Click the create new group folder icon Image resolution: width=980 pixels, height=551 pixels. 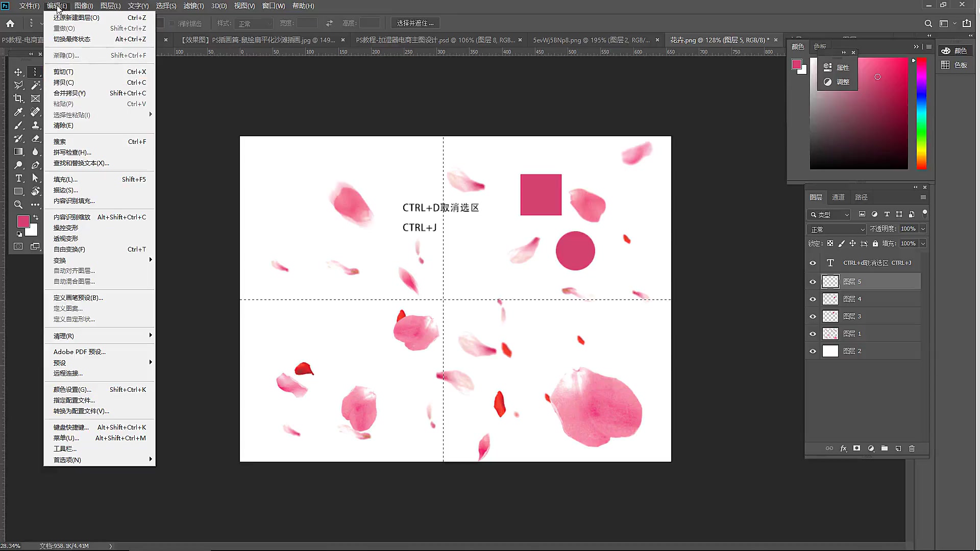coord(885,448)
